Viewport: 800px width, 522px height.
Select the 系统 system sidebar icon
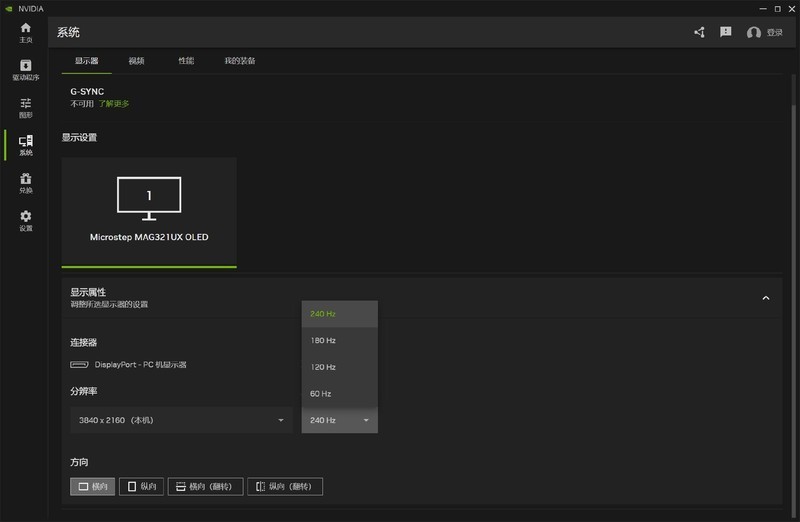tap(26, 145)
